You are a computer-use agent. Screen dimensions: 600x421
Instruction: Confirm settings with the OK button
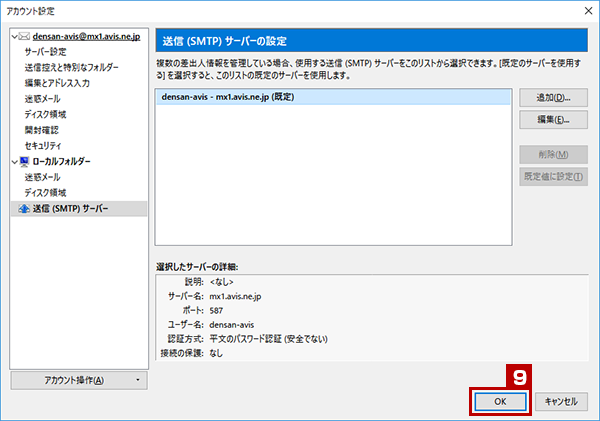coord(500,401)
